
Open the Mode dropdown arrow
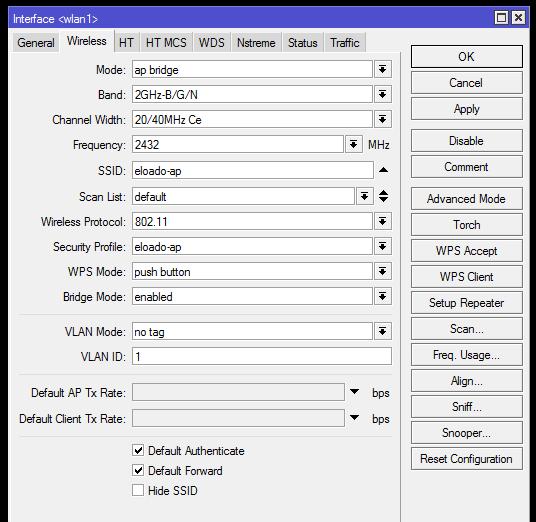click(x=383, y=69)
